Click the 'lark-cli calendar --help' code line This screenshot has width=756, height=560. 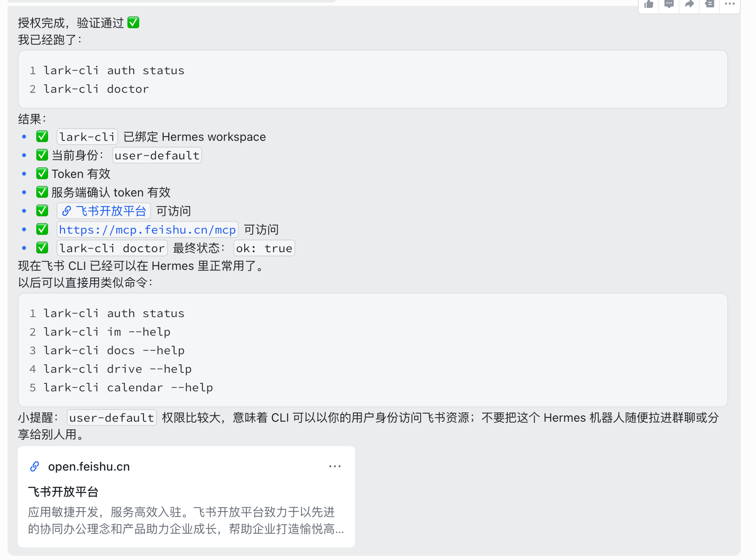128,388
